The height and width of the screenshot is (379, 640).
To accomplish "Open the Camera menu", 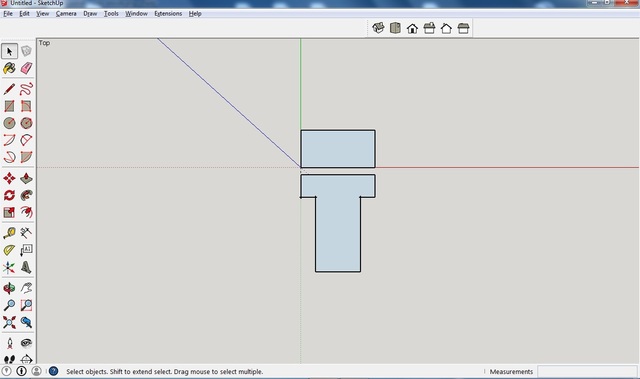I will coord(66,13).
